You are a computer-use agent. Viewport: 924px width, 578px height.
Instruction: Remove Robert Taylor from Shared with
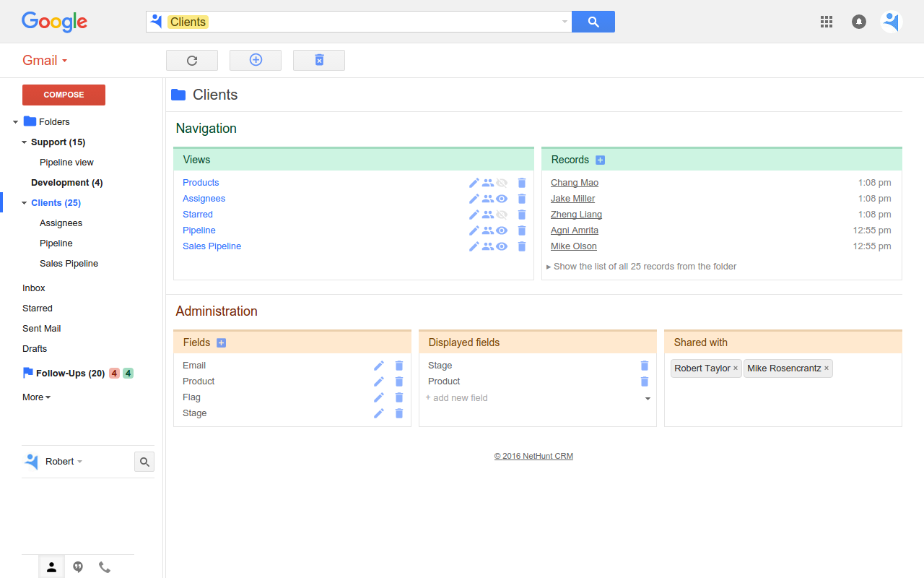click(736, 368)
